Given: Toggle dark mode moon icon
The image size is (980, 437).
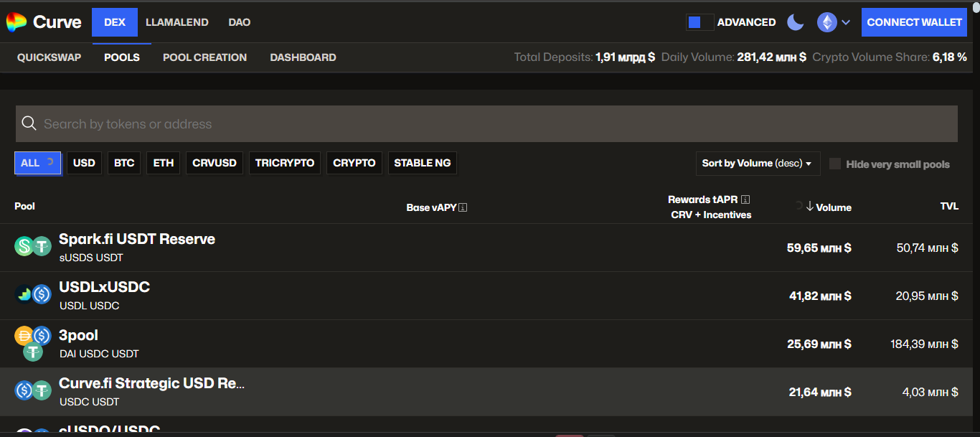Looking at the screenshot, I should pyautogui.click(x=796, y=22).
